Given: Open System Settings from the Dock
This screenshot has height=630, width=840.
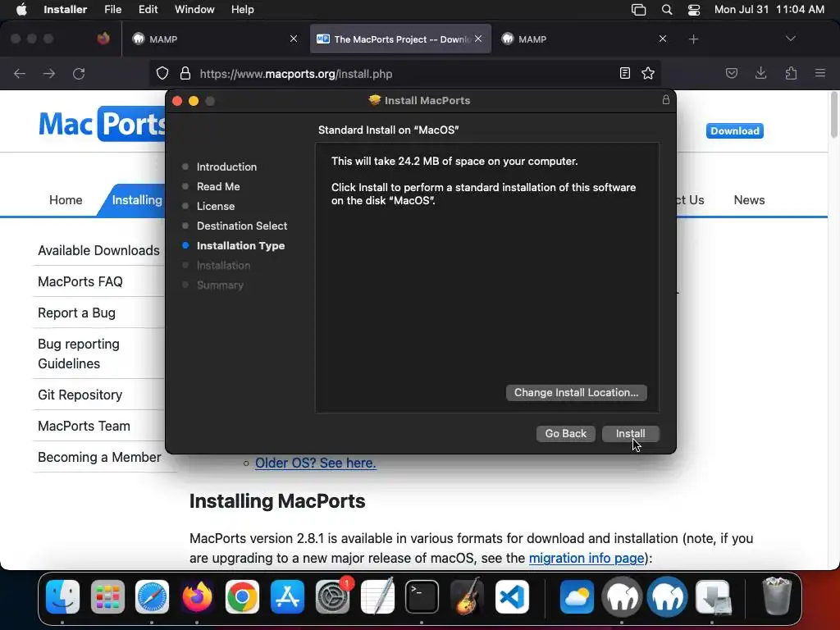Looking at the screenshot, I should [332, 596].
